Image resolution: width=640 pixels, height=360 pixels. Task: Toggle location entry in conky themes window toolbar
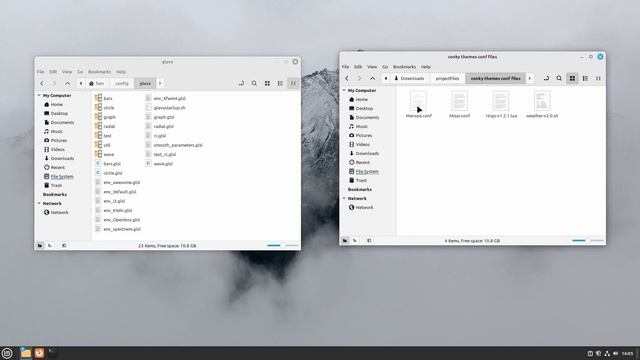[546, 78]
